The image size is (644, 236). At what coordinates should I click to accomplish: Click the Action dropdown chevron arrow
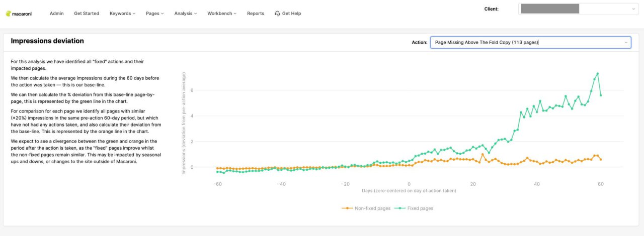(x=626, y=43)
